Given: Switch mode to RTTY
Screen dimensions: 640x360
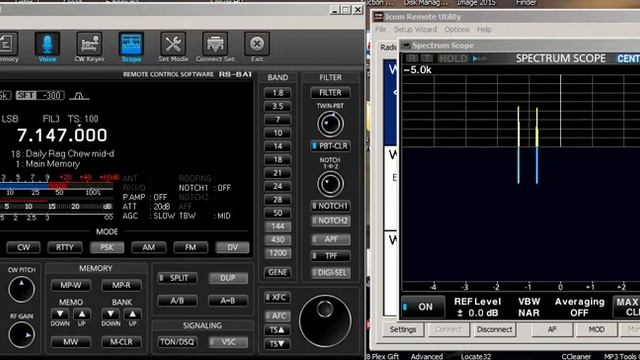Looking at the screenshot, I should 65,247.
